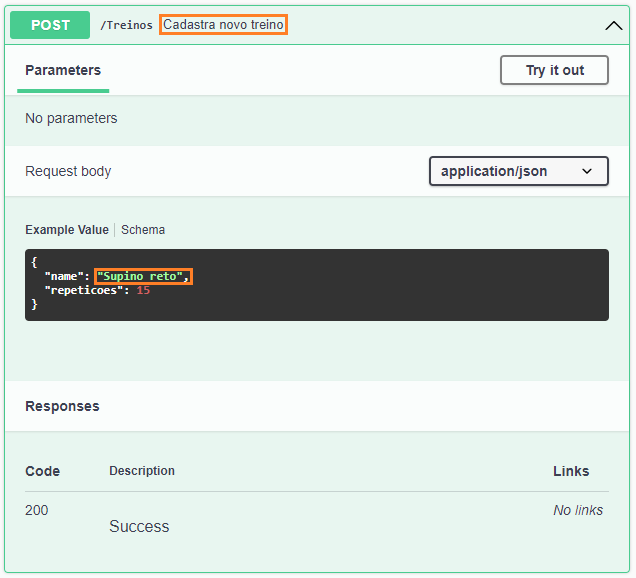The image size is (636, 578).
Task: Click the Success response description
Action: tap(139, 526)
